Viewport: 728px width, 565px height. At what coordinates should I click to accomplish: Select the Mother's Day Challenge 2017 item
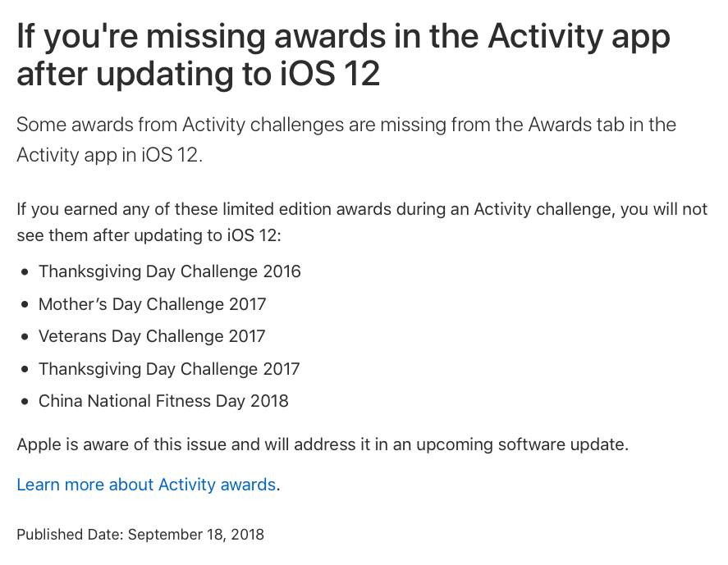click(x=153, y=304)
